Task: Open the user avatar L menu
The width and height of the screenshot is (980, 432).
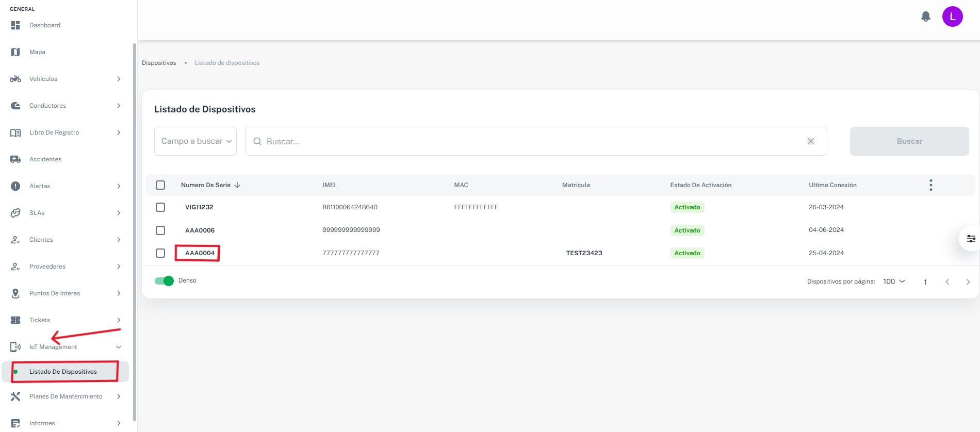Action: pos(952,16)
